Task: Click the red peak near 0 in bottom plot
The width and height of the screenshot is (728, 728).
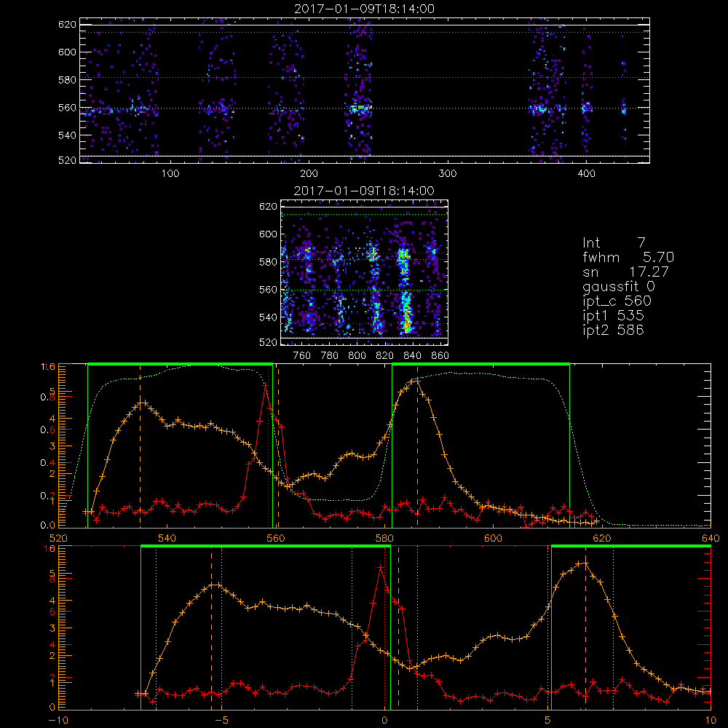Action: coord(381,567)
